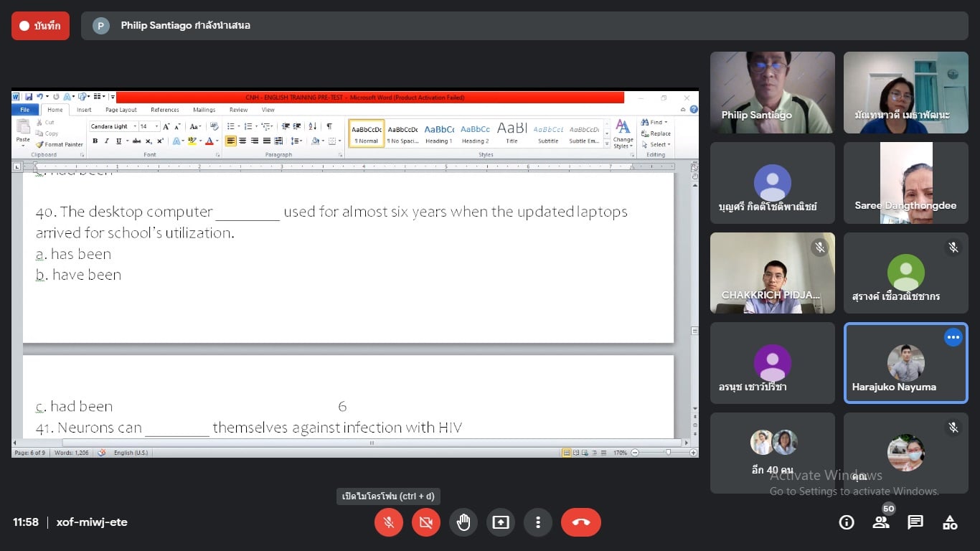Select Philip Santiago's video tile
Screen dimensions: 980x551
tap(773, 93)
